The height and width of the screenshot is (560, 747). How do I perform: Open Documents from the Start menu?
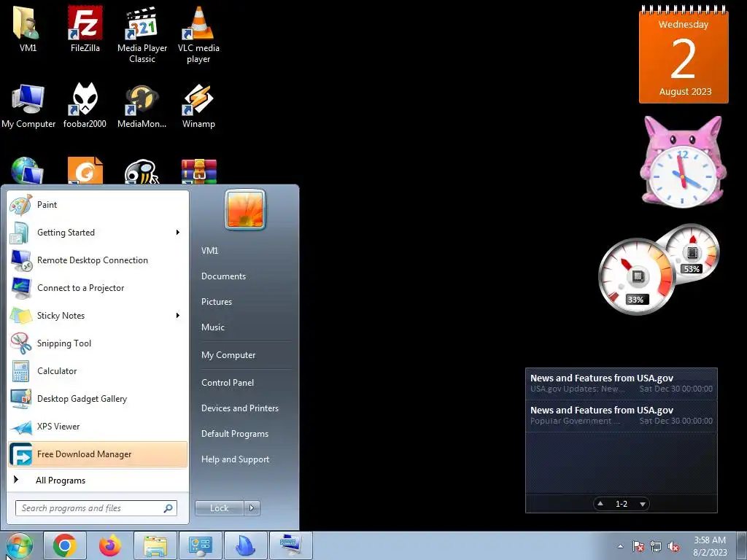pyautogui.click(x=223, y=276)
